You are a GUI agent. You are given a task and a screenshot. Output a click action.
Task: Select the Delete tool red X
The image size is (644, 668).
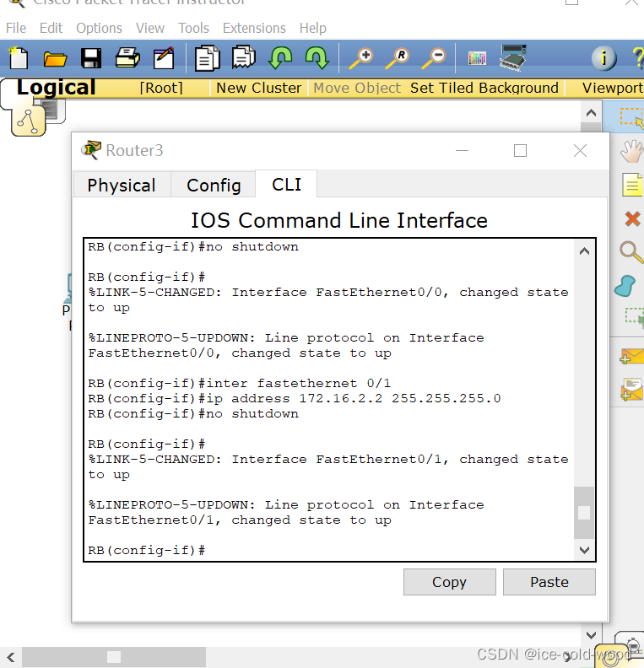(x=632, y=219)
